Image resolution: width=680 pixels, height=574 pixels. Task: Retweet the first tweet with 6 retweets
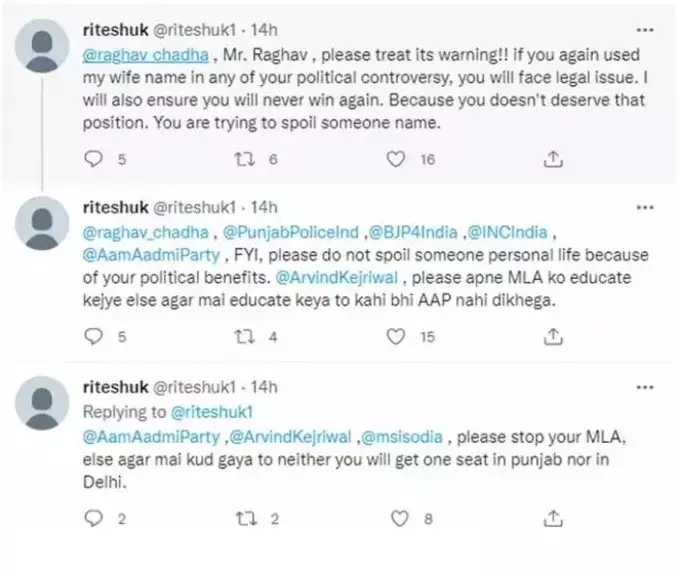pyautogui.click(x=243, y=159)
